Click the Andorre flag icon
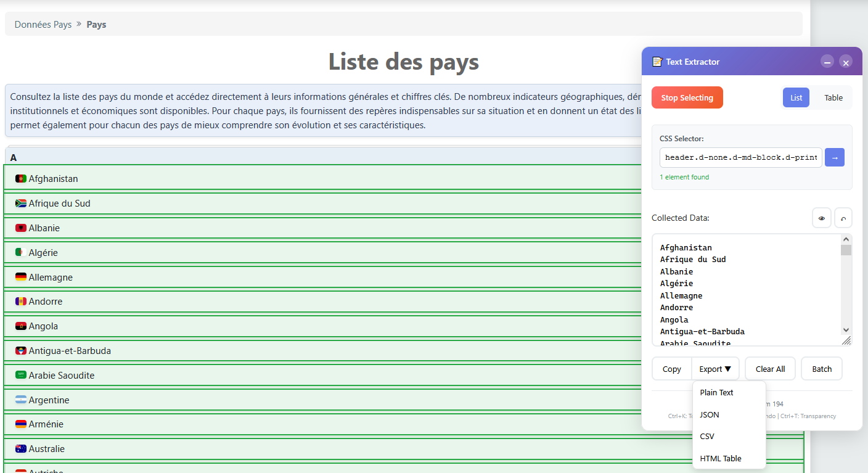 [21, 301]
